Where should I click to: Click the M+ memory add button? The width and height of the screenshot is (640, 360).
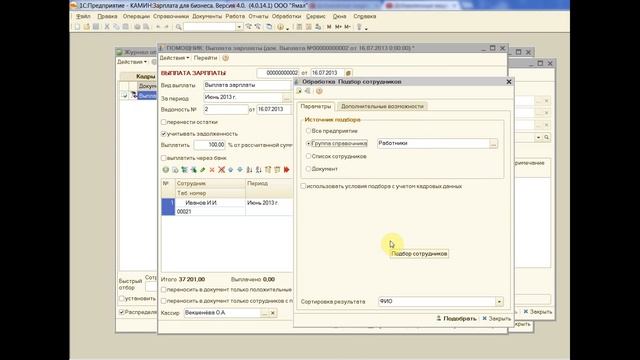coord(338,27)
